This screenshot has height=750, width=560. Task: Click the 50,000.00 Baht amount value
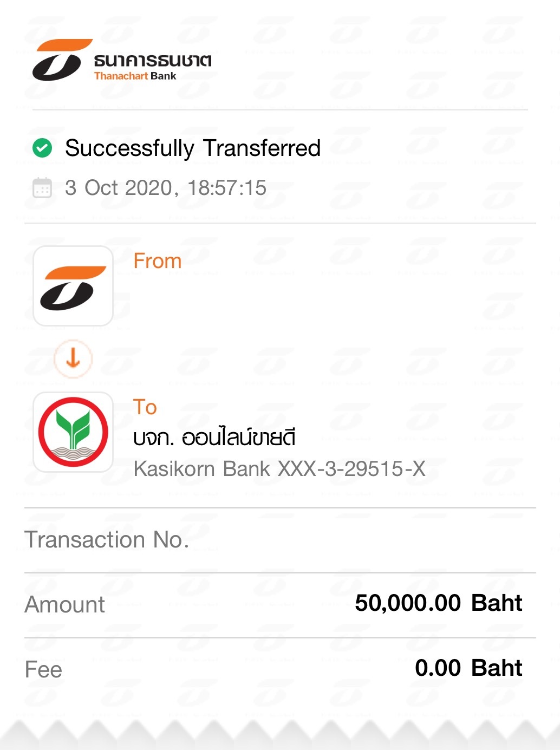coord(439,603)
